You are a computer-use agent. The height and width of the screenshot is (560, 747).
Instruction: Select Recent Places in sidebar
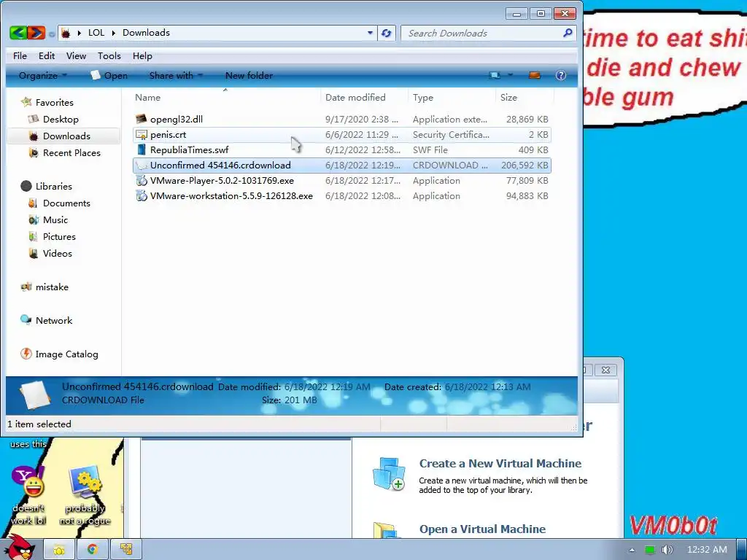tap(71, 152)
